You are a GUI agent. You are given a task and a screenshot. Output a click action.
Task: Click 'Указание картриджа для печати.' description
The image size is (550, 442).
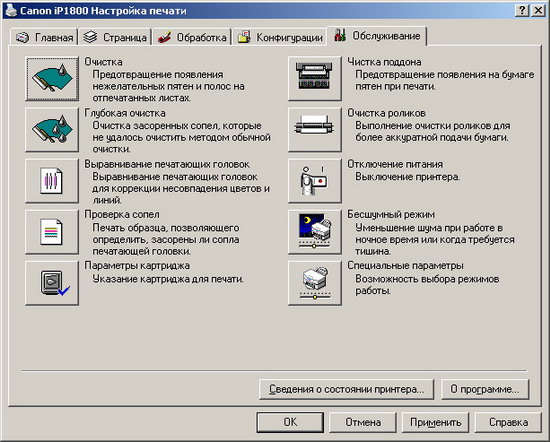168,279
